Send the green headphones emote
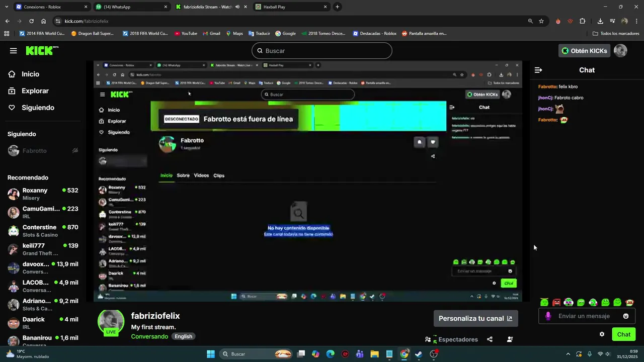The width and height of the screenshot is (644, 362). (569, 302)
